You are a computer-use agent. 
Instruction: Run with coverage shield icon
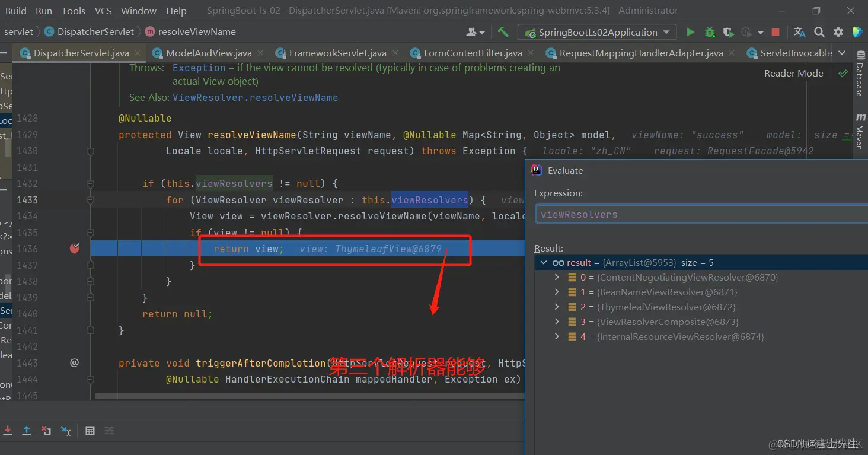click(729, 32)
